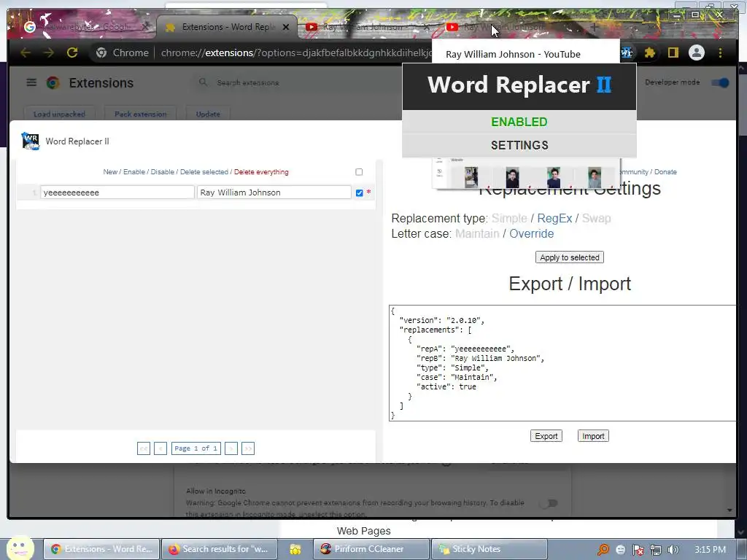This screenshot has height=560, width=747.
Task: Click the tray network icon
Action: coord(656,550)
